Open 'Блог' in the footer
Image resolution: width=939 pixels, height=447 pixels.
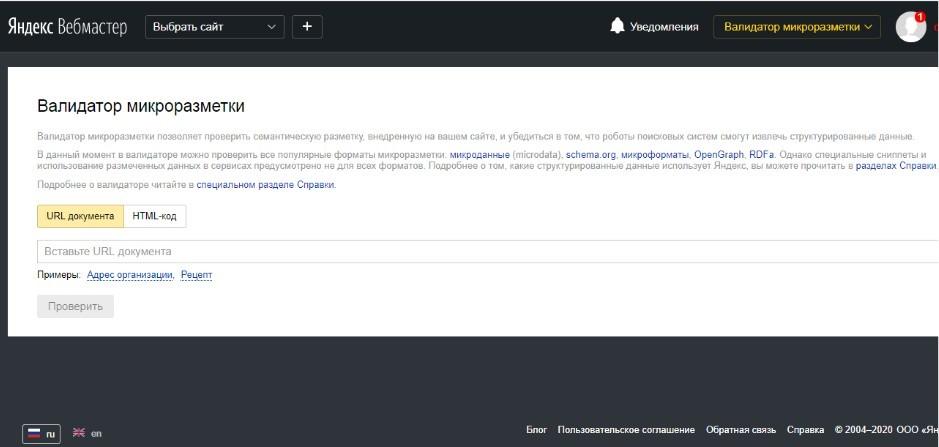pyautogui.click(x=536, y=430)
